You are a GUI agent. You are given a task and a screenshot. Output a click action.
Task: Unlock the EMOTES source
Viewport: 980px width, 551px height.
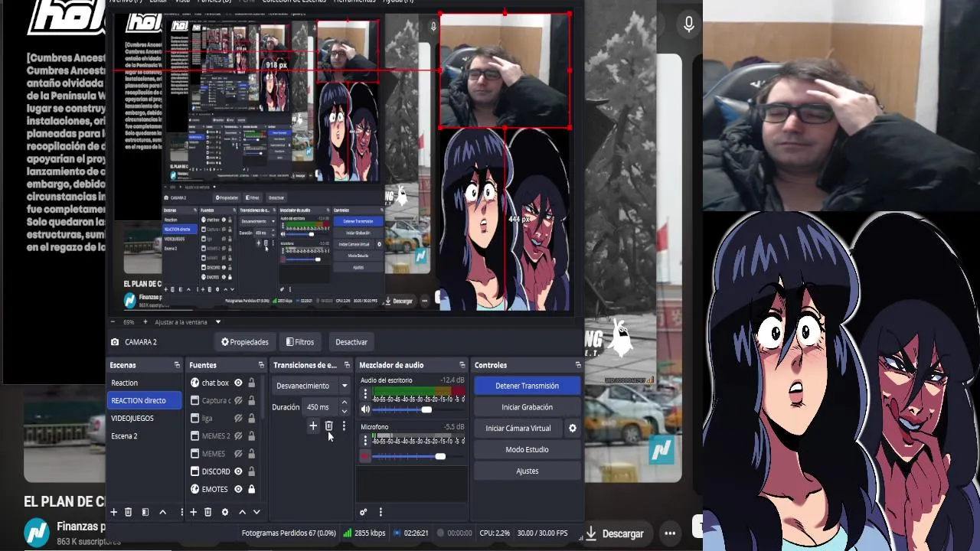coord(251,489)
